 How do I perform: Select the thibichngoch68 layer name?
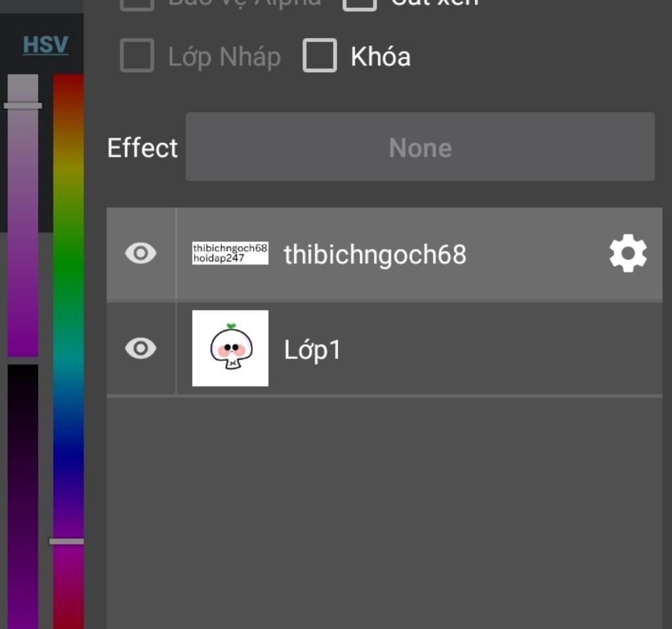(x=375, y=254)
